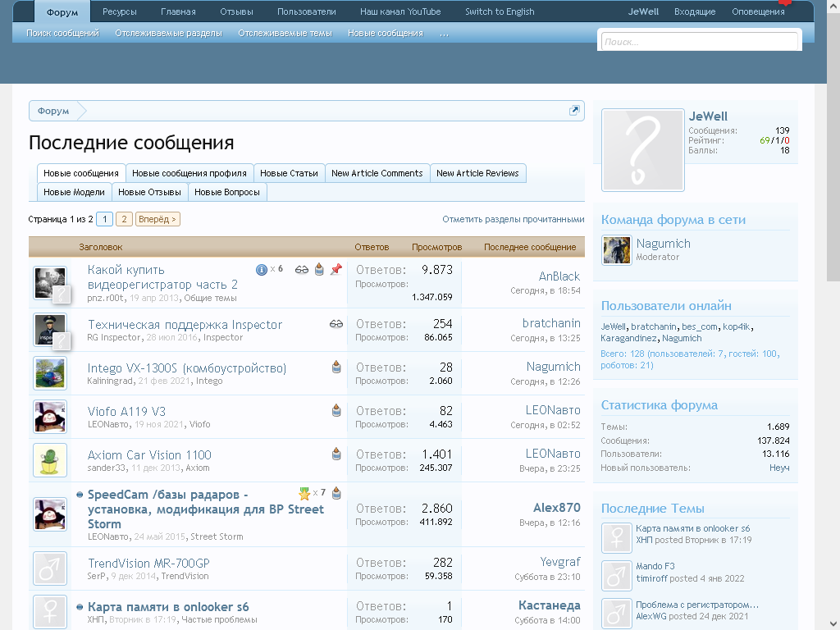Image resolution: width=840 pixels, height=630 pixels.
Task: Expand the '…' more links in sub-navigation
Action: (444, 34)
